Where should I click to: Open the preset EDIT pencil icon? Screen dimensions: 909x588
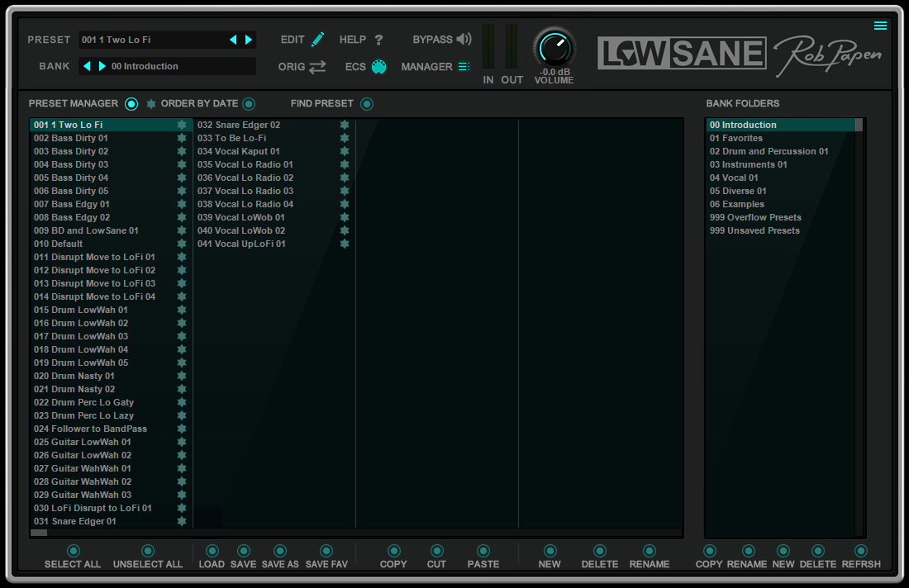(317, 38)
